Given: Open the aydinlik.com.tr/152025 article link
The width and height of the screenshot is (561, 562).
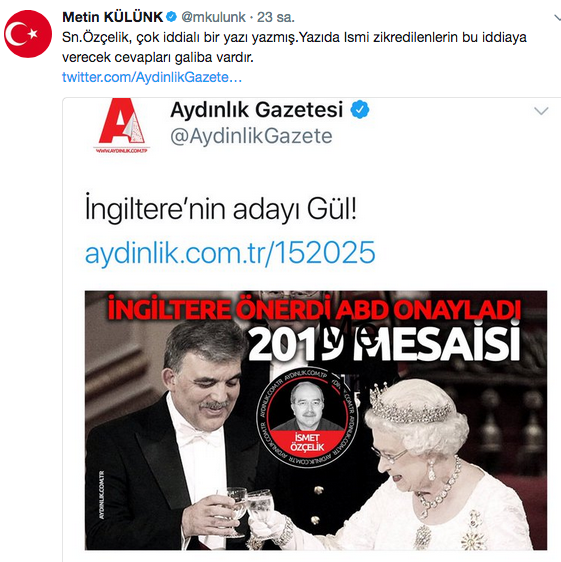Looking at the screenshot, I should 230,252.
